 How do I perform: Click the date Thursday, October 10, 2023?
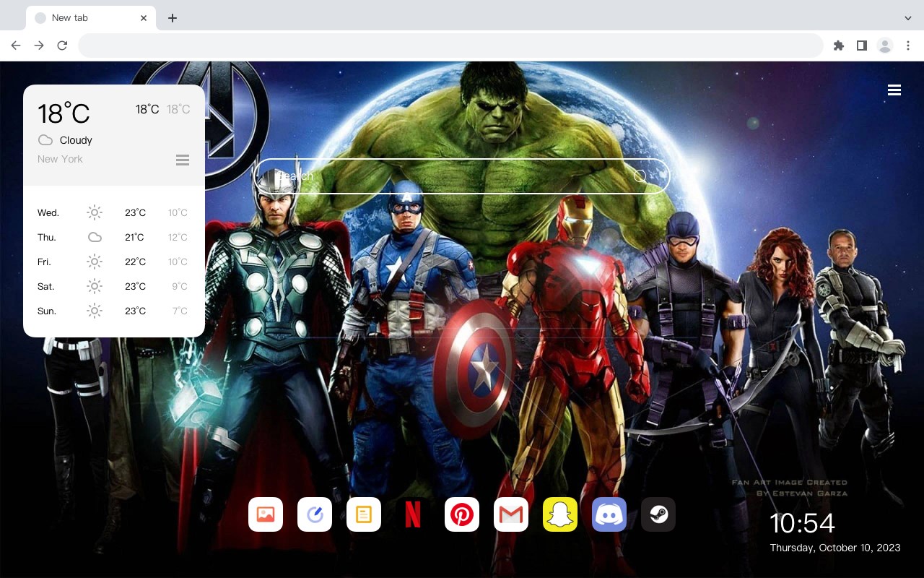835,548
